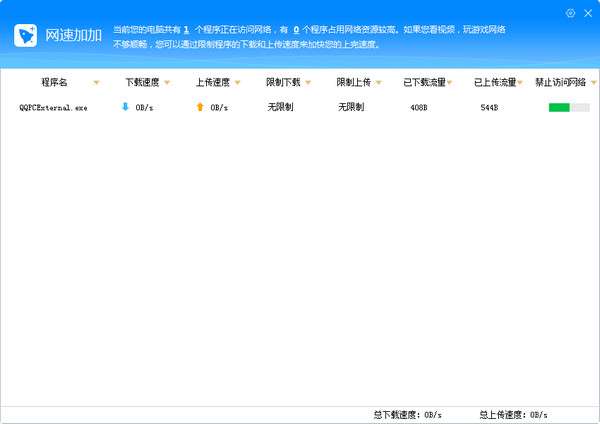Sort by 程序名 column arrow
Image resolution: width=600 pixels, height=424 pixels.
96,83
